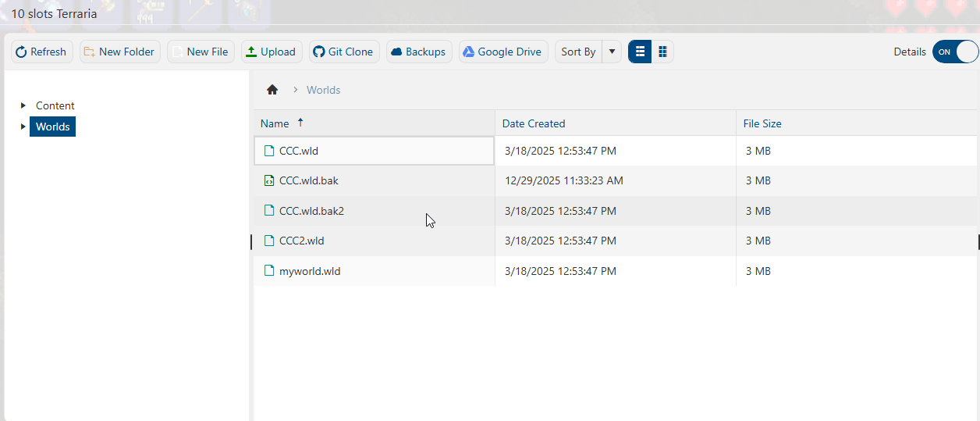The height and width of the screenshot is (421, 980).
Task: Open the Upload dialog
Action: point(271,52)
